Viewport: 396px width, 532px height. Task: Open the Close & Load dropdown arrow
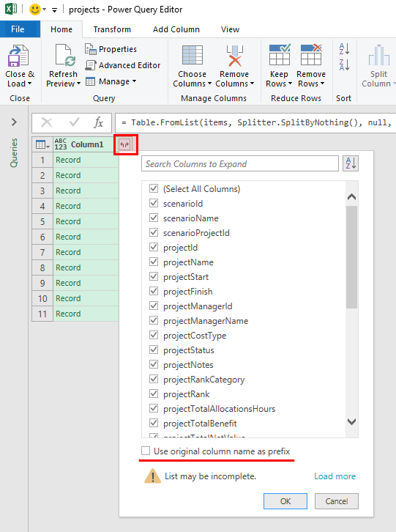(x=30, y=84)
